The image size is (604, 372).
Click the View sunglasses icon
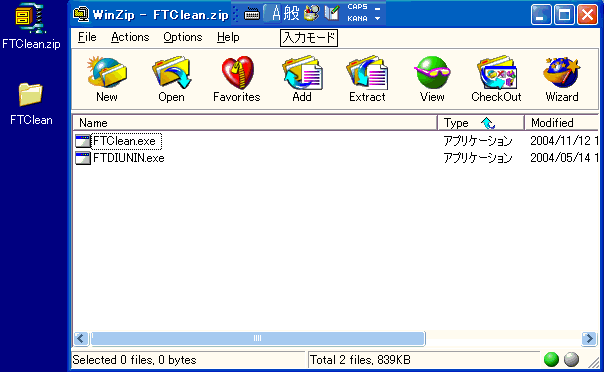432,79
